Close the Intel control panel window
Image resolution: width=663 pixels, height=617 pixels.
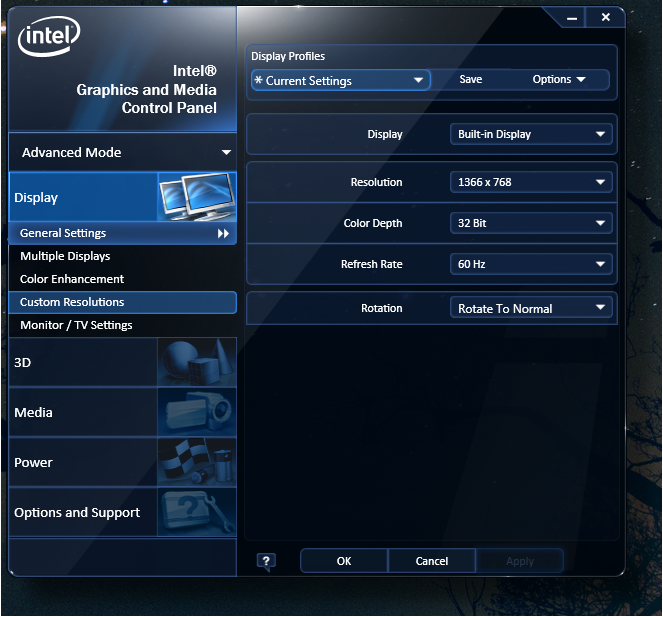[x=605, y=17]
